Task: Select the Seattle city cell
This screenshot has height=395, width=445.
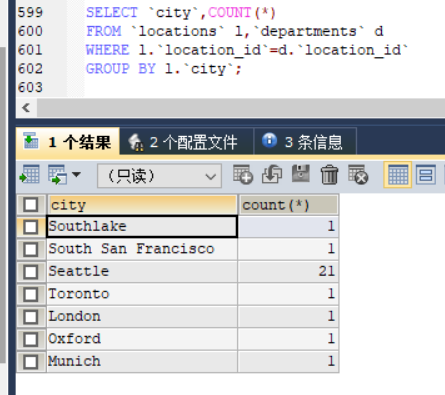Action: click(x=142, y=271)
